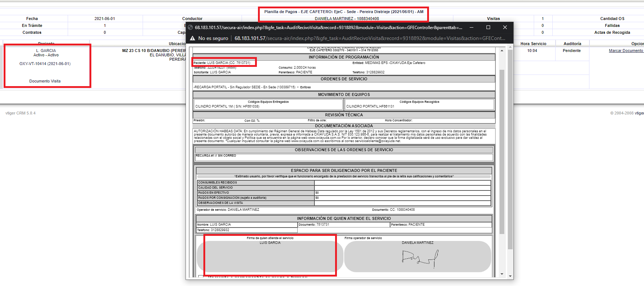Click the 'REVISIÓN TÉCNICA' section header
Viewport: 644px width, 286px height.
click(x=344, y=115)
